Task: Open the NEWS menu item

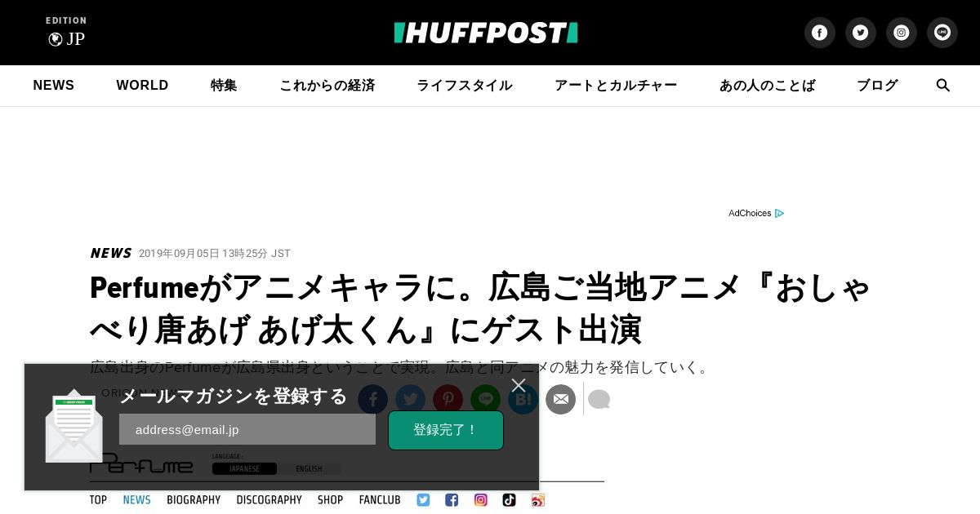Action: pos(54,86)
